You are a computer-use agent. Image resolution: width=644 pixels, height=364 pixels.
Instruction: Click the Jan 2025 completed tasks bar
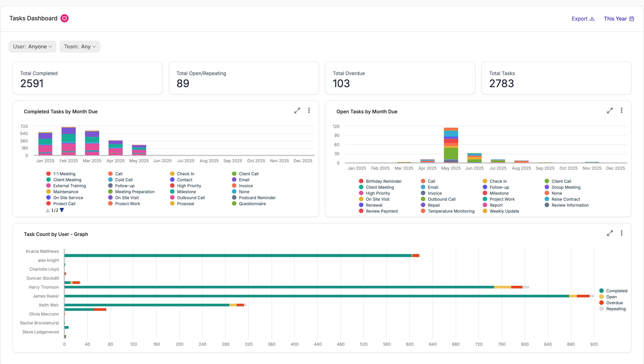[x=45, y=144]
